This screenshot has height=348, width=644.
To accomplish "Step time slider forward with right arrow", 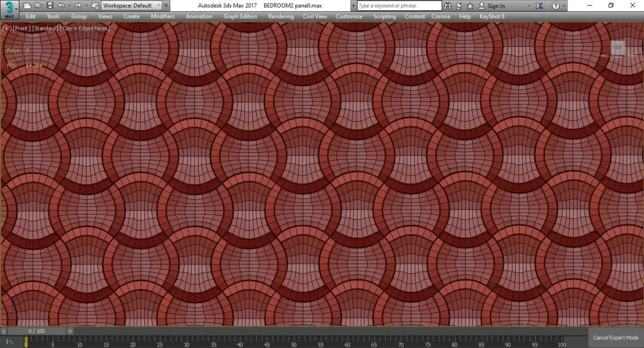I will point(70,331).
